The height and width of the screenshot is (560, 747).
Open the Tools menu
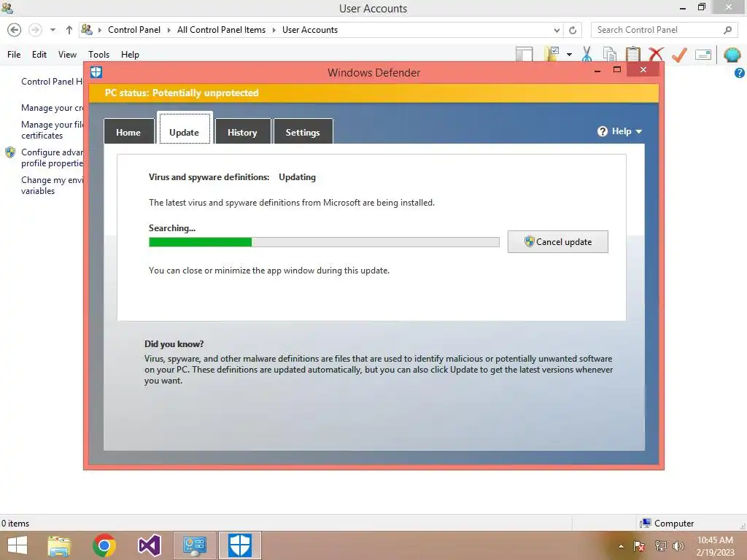[98, 54]
